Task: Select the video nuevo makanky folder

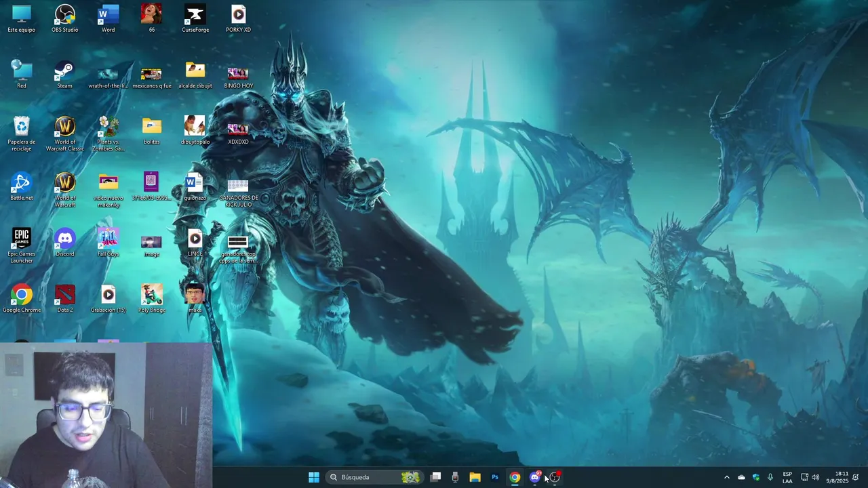Action: pos(108,190)
